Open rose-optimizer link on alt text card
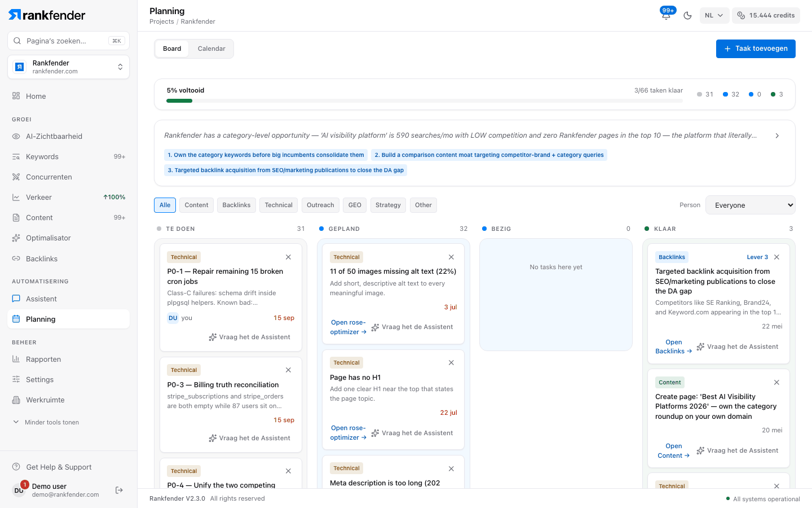The image size is (812, 508). coord(348,327)
